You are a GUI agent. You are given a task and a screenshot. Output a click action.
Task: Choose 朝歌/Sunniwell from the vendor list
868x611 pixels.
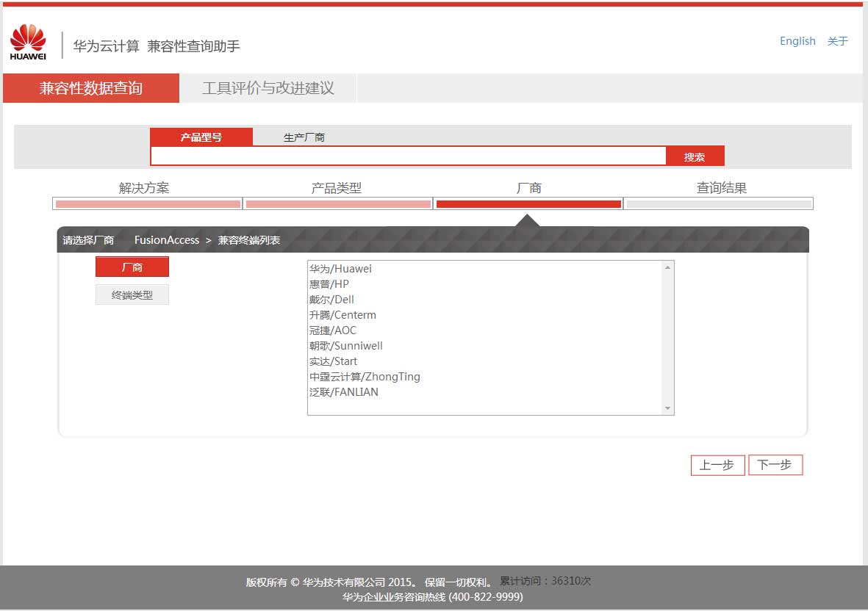484,346
